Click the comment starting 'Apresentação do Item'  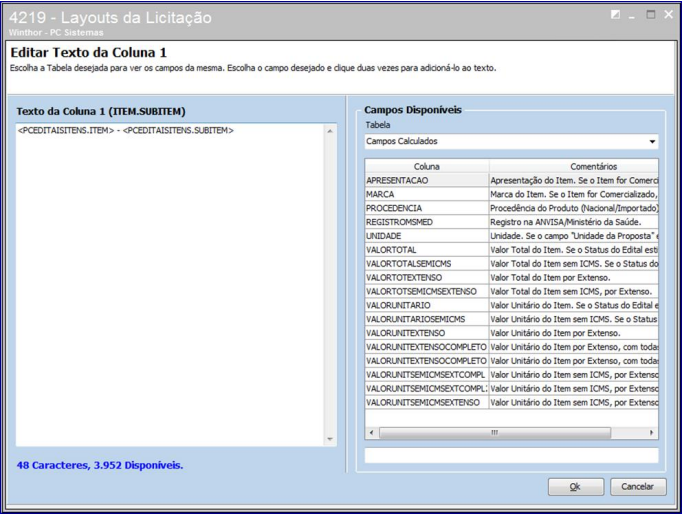coord(574,180)
